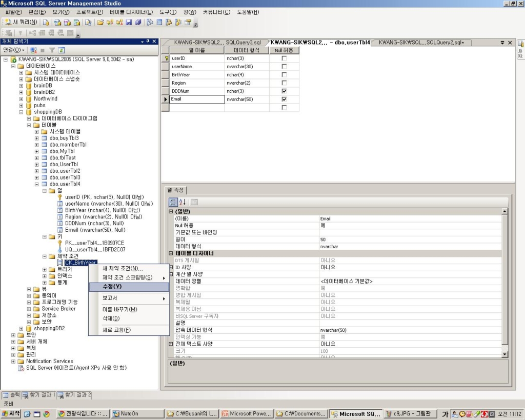Click the Analysis Services MDX Query icon
This screenshot has height=420, width=525.
coord(57,23)
